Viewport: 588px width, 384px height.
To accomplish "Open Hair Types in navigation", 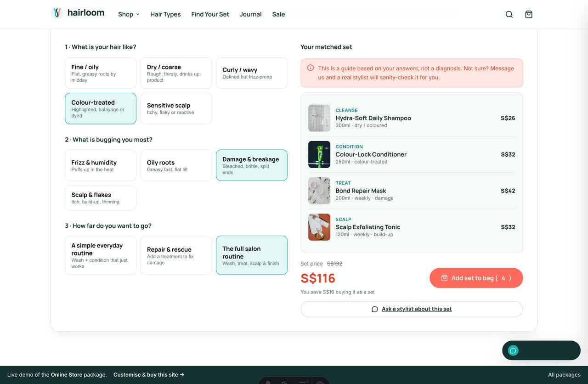I will coord(165,14).
